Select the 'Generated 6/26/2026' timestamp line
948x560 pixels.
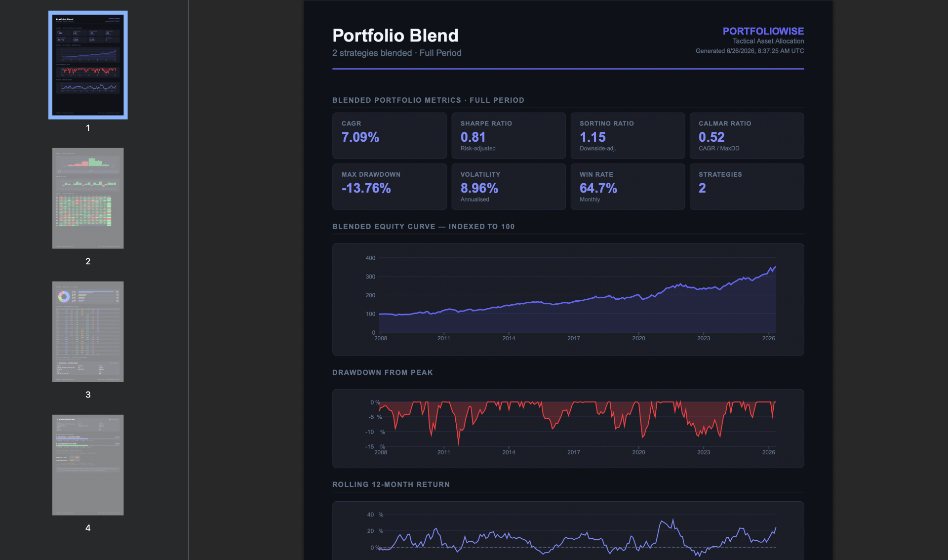click(x=750, y=51)
